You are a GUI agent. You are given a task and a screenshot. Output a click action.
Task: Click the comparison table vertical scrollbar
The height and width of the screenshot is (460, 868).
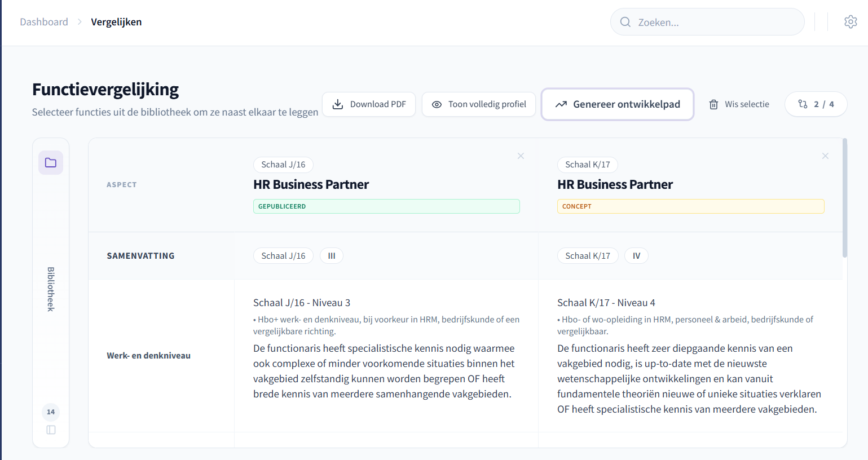point(844,198)
